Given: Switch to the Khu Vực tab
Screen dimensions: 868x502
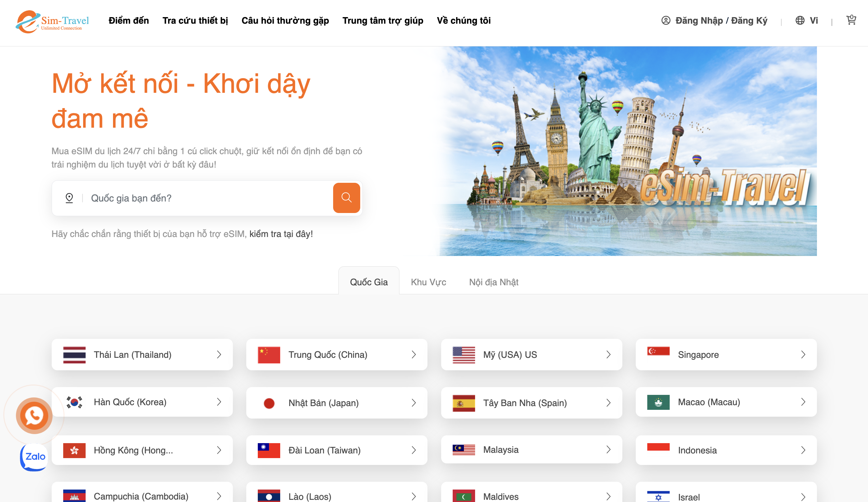Looking at the screenshot, I should coord(428,282).
